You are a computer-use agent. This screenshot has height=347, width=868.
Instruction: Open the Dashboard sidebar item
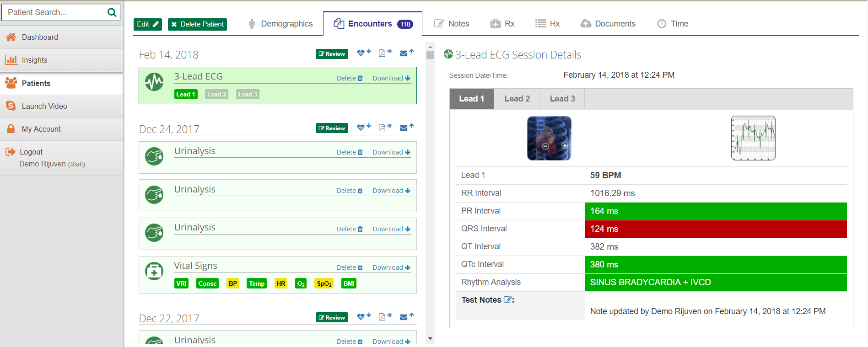(61, 37)
